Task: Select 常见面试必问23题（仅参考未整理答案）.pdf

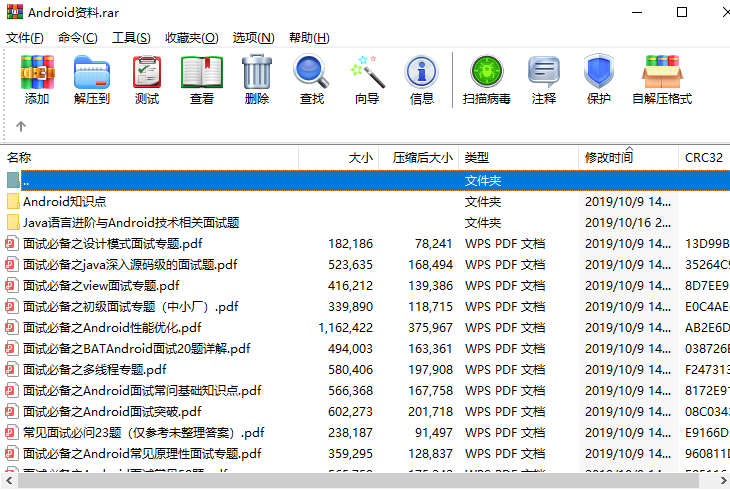Action: 144,433
